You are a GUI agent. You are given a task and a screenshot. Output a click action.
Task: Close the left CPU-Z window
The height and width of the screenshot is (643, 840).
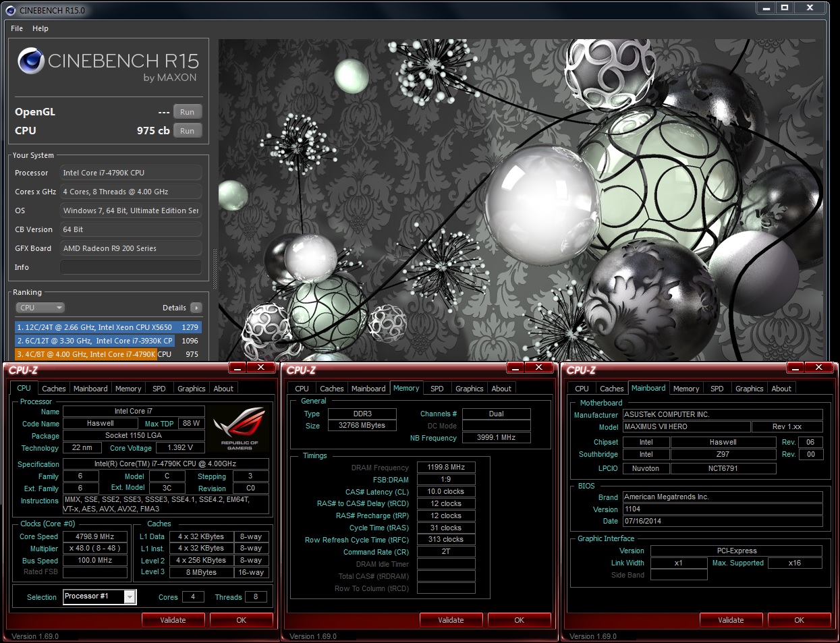pyautogui.click(x=260, y=368)
